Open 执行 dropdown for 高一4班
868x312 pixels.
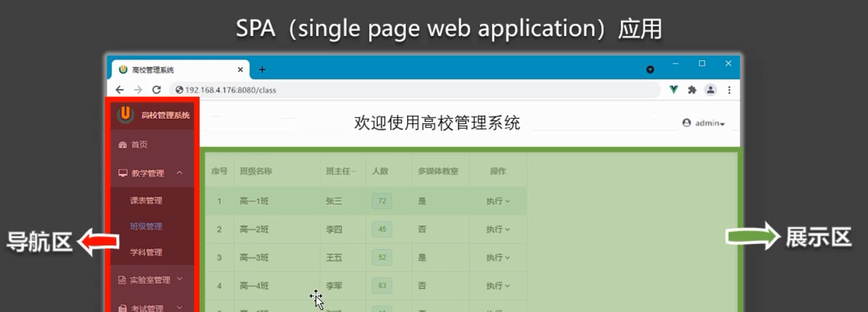pyautogui.click(x=498, y=286)
